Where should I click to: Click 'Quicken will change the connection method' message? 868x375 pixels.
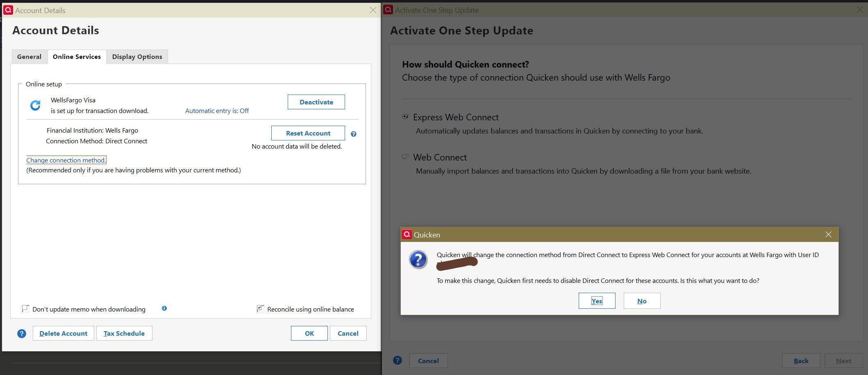pyautogui.click(x=628, y=255)
